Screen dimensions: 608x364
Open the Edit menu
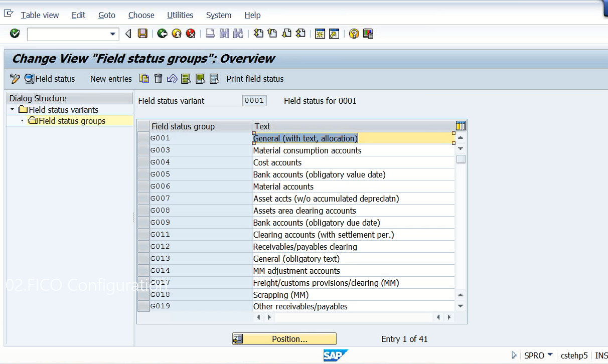point(79,15)
